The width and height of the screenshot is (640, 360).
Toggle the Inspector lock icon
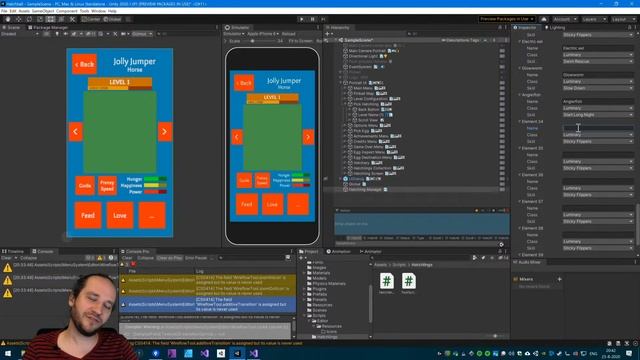pyautogui.click(x=629, y=27)
